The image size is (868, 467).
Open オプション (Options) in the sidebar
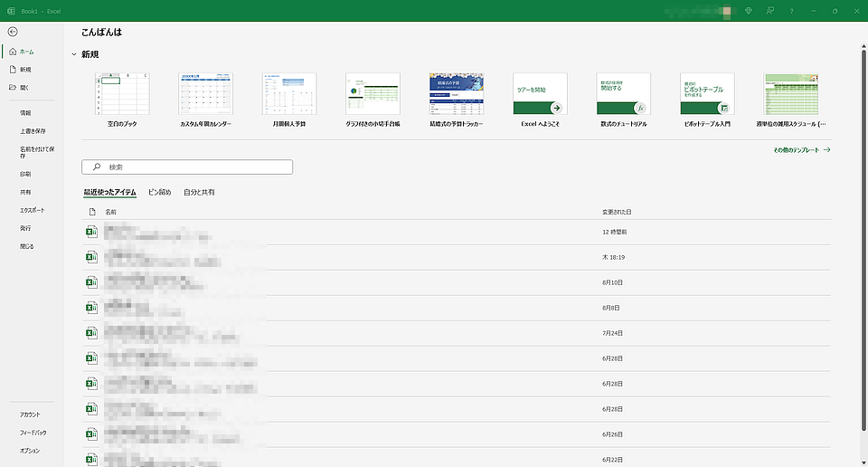pyautogui.click(x=30, y=451)
